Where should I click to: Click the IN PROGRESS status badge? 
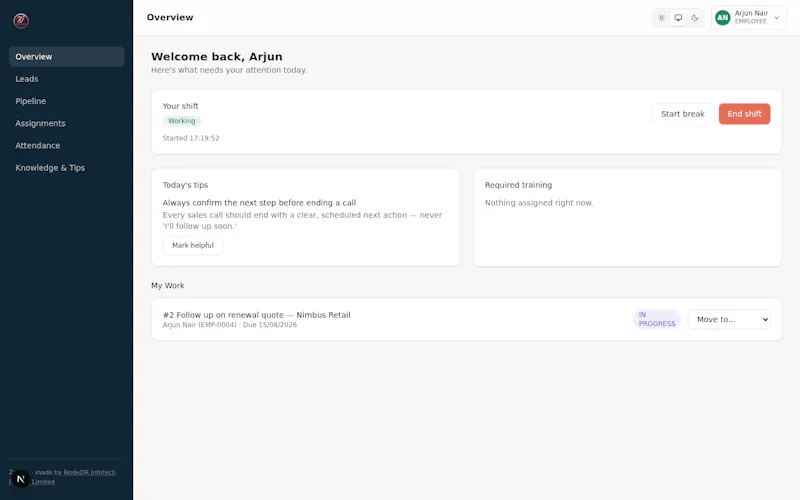click(x=657, y=319)
